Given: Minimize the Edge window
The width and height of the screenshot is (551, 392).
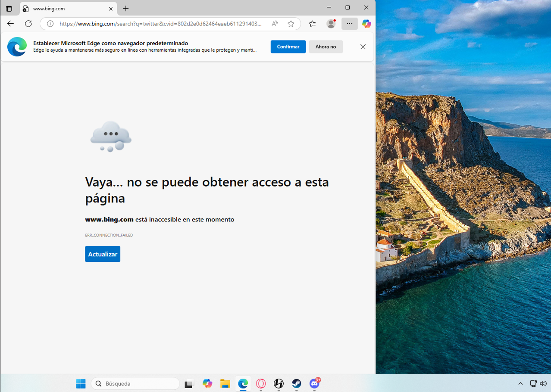Looking at the screenshot, I should click(329, 7).
